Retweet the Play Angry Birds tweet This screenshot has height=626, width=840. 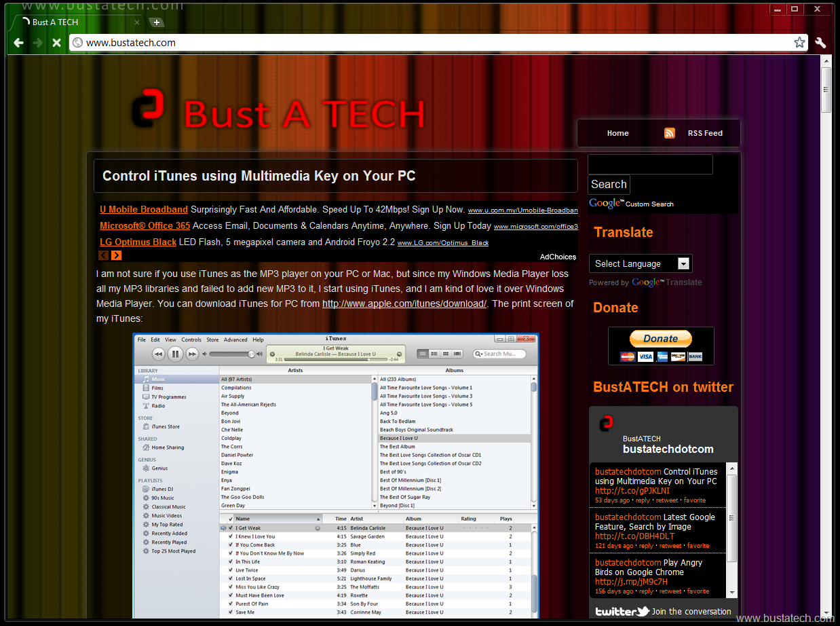point(671,591)
